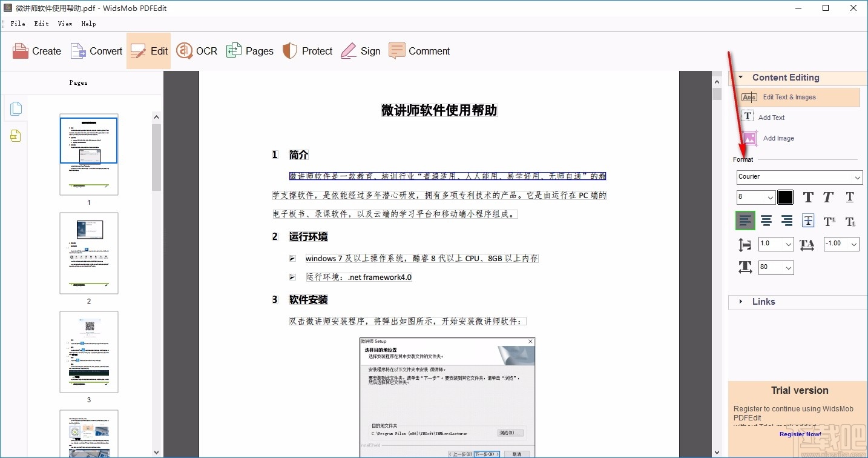Open the OCR tool
The width and height of the screenshot is (868, 458).
(196, 51)
